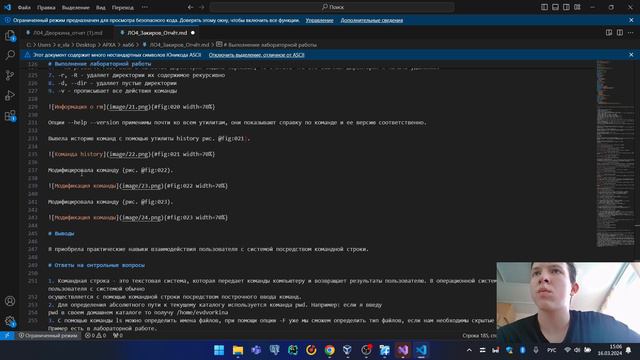This screenshot has height=360, width=640.
Task: Open Visual Studio purple icon in taskbar
Action: pos(403,350)
